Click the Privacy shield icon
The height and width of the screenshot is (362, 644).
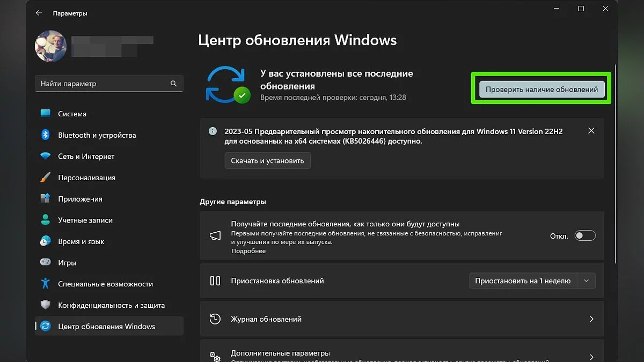click(x=46, y=305)
